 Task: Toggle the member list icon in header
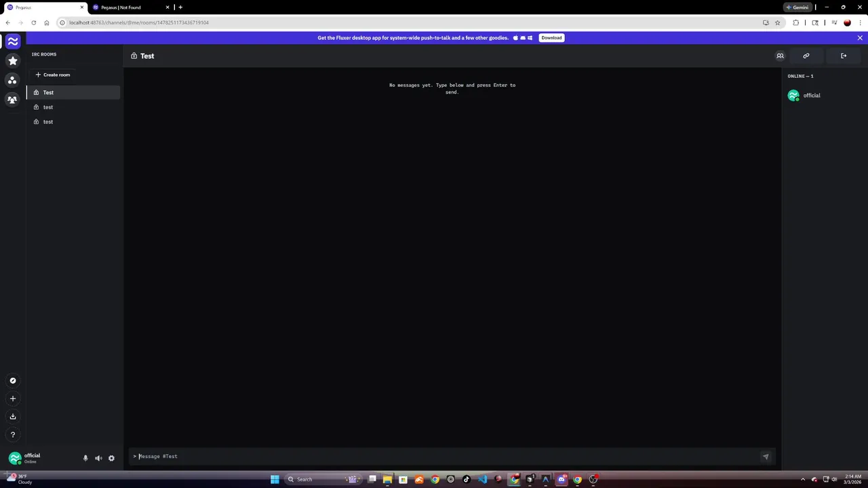tap(780, 56)
